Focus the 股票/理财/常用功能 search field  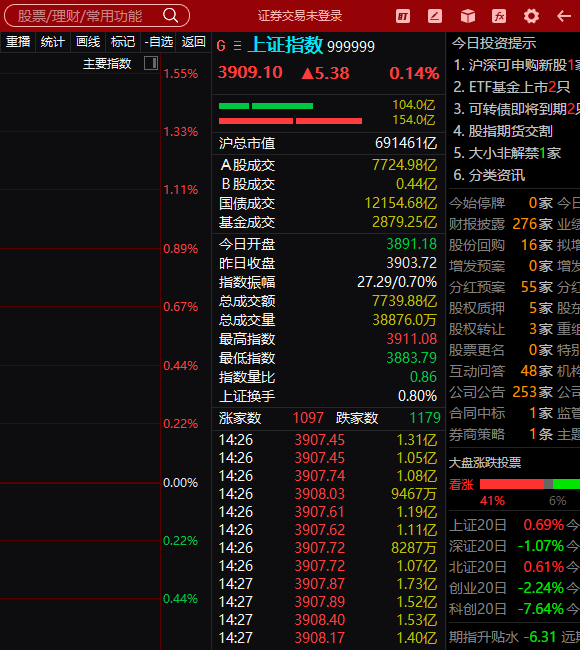point(97,16)
